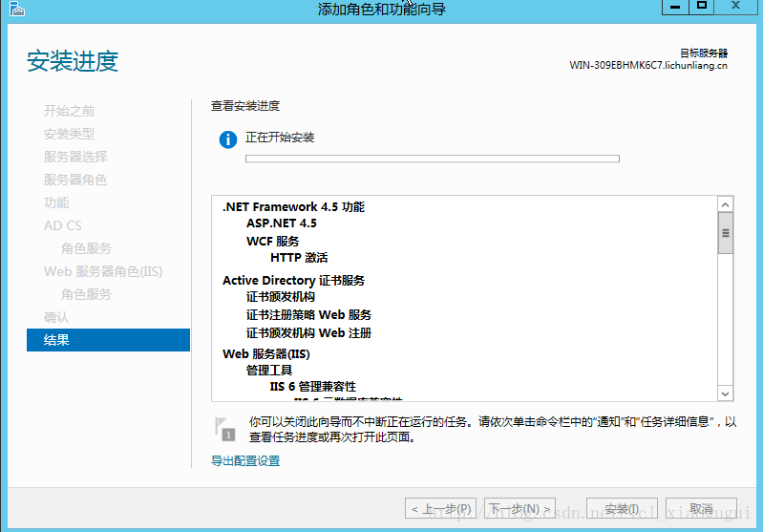Click the target server name WIN-309EBHMK6C7.lichunliang.cn

[648, 65]
